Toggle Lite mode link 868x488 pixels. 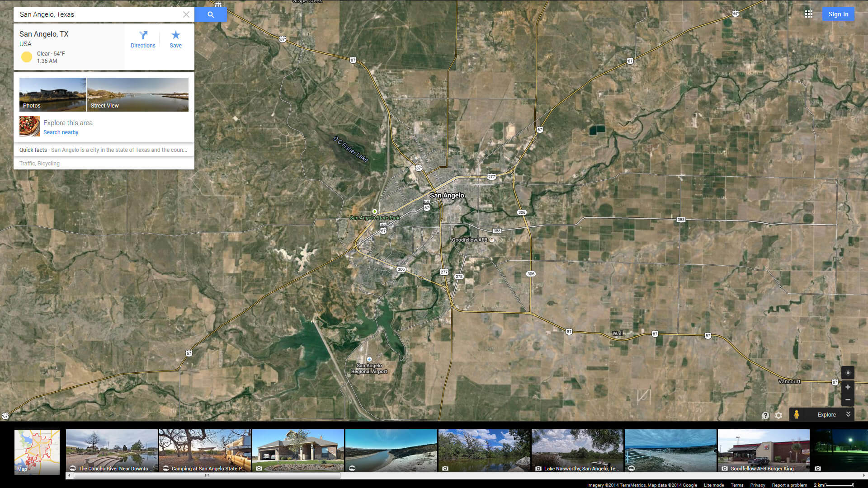(x=713, y=485)
